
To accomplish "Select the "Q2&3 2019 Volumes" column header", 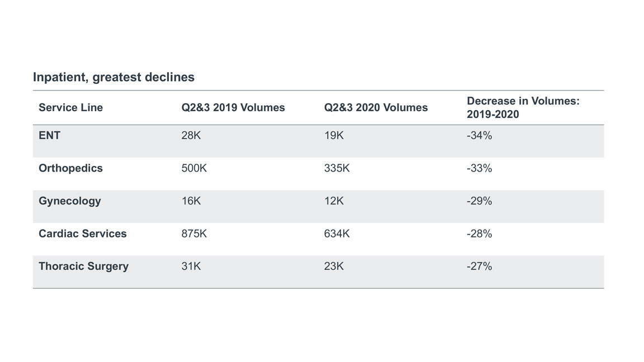I will [233, 108].
